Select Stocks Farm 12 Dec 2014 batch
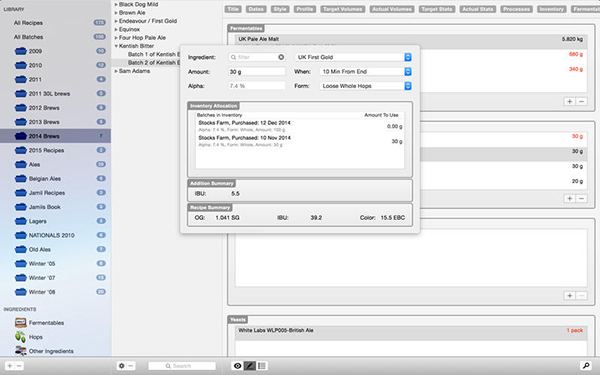The height and width of the screenshot is (375, 600). click(300, 126)
